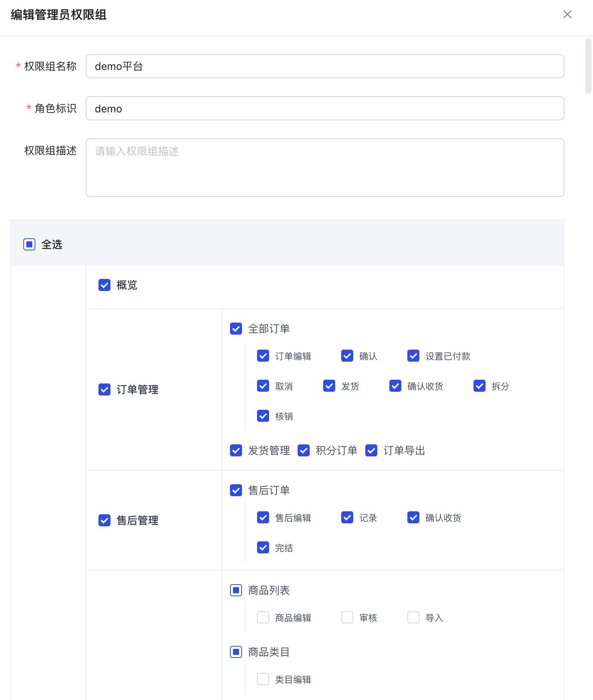Toggle the 发货管理 checkbox
Image resolution: width=593 pixels, height=700 pixels.
click(236, 450)
